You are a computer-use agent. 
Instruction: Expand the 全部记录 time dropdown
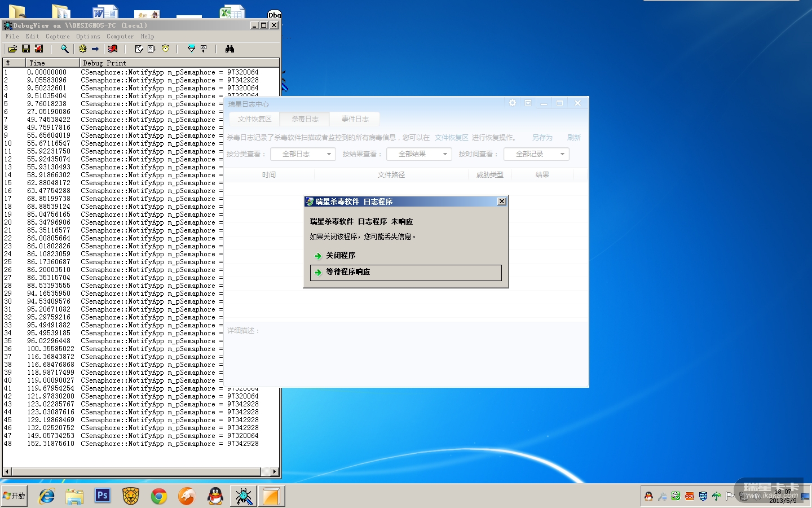(x=536, y=154)
